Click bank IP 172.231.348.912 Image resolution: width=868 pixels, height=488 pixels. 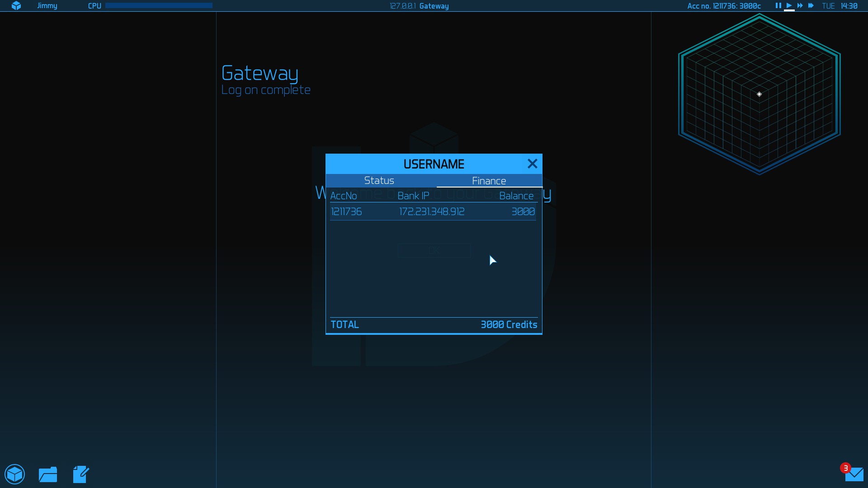(432, 211)
